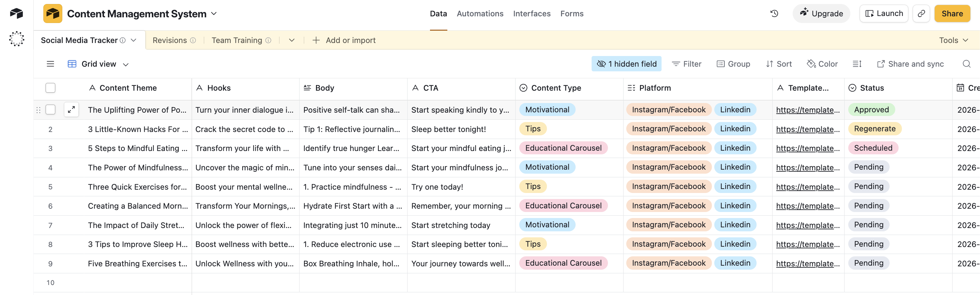This screenshot has height=295, width=980.
Task: Click the Template column text-type icon
Action: [780, 88]
